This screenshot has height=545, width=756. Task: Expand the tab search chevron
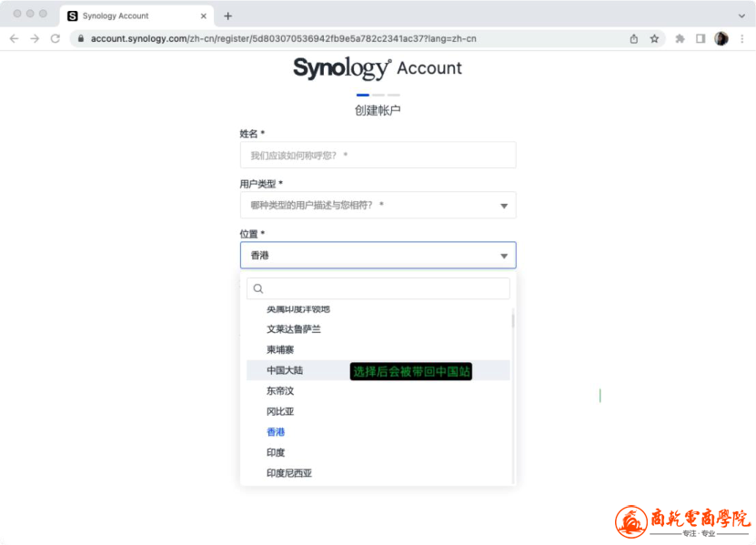coord(741,15)
